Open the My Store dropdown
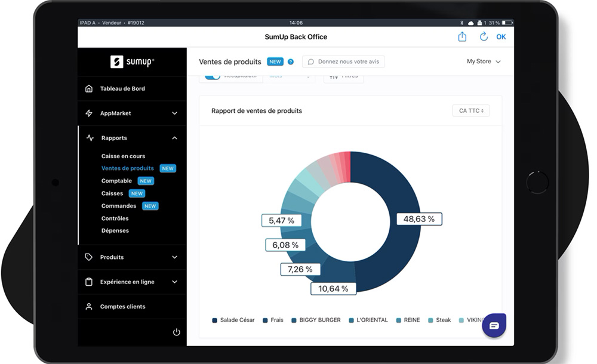This screenshot has width=597, height=364. pyautogui.click(x=484, y=61)
